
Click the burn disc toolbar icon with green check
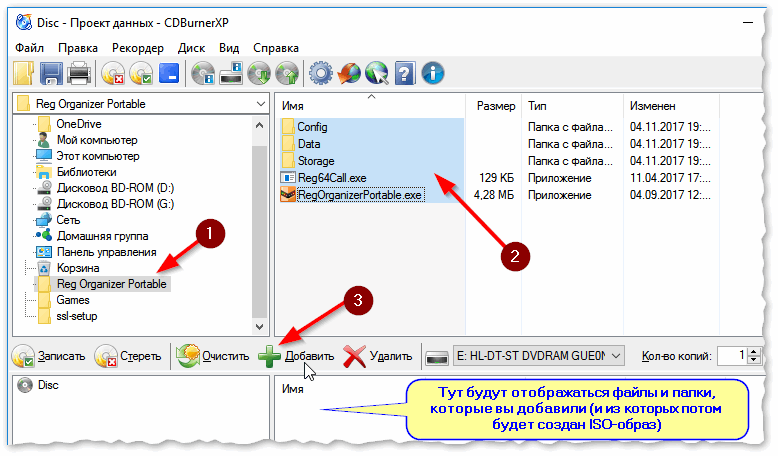pos(141,73)
